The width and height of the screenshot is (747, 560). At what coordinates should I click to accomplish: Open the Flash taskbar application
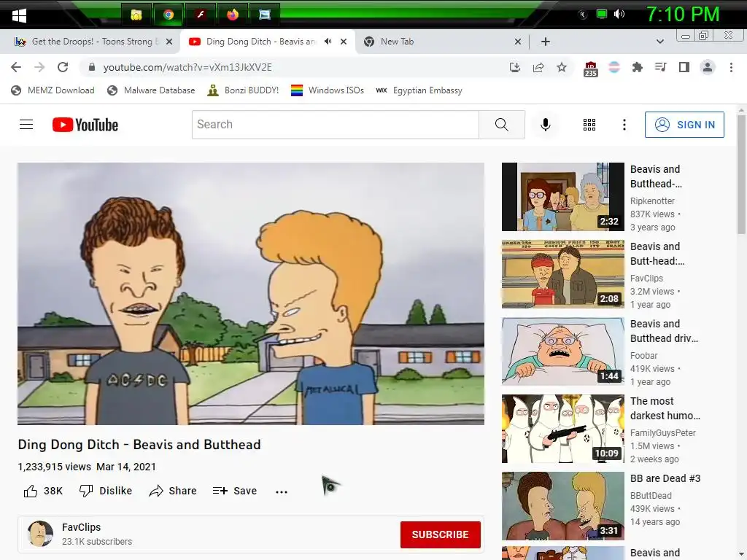[x=201, y=15]
